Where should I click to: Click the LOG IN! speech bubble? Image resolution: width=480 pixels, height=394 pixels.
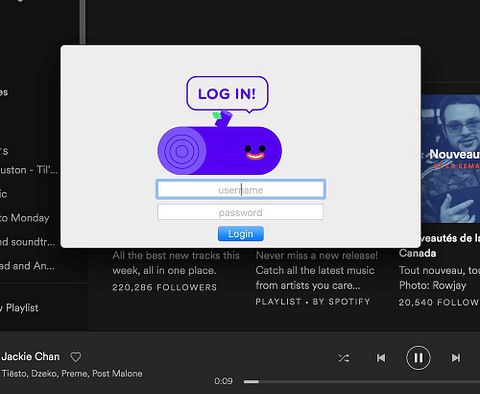pyautogui.click(x=227, y=94)
